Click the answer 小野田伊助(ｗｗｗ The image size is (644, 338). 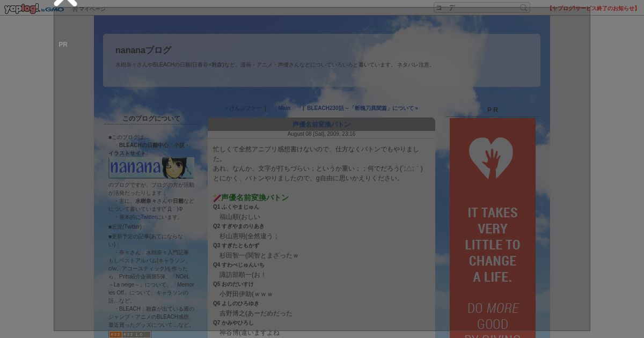[x=246, y=294]
